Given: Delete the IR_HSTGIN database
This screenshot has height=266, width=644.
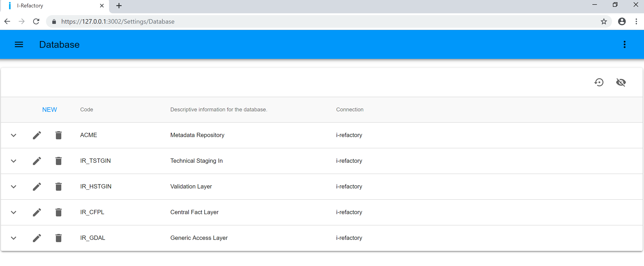Looking at the screenshot, I should [x=59, y=187].
